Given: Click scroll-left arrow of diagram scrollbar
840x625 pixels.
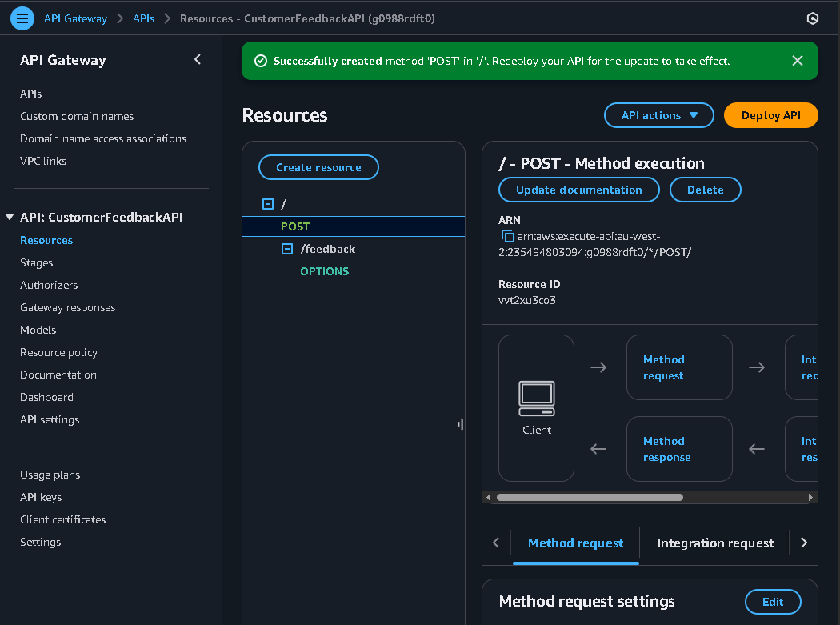Looking at the screenshot, I should pyautogui.click(x=488, y=498).
